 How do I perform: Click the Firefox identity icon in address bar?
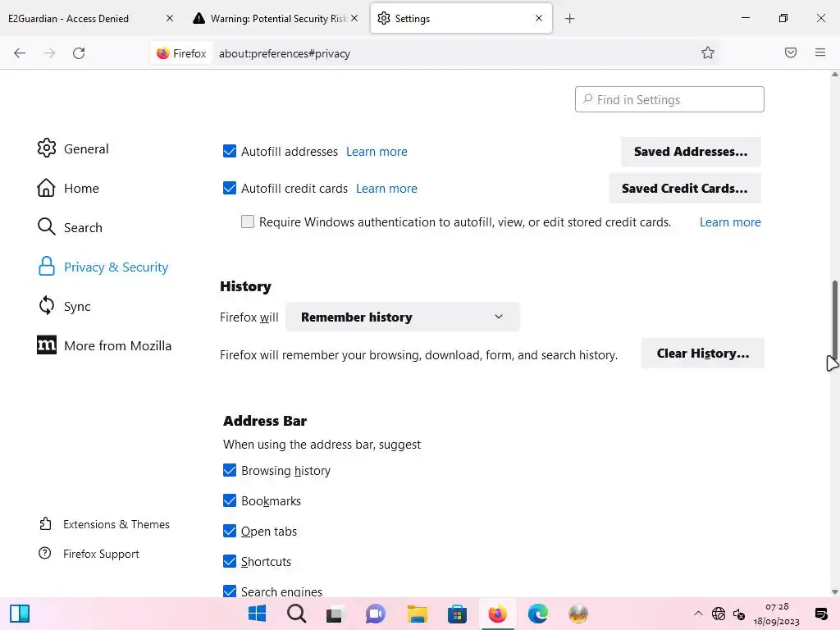(181, 53)
